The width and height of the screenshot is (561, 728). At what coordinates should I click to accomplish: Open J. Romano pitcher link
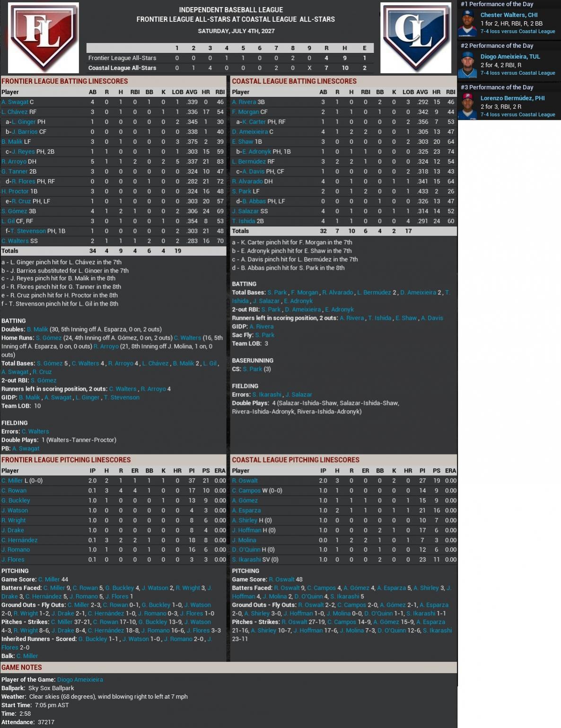pyautogui.click(x=16, y=550)
